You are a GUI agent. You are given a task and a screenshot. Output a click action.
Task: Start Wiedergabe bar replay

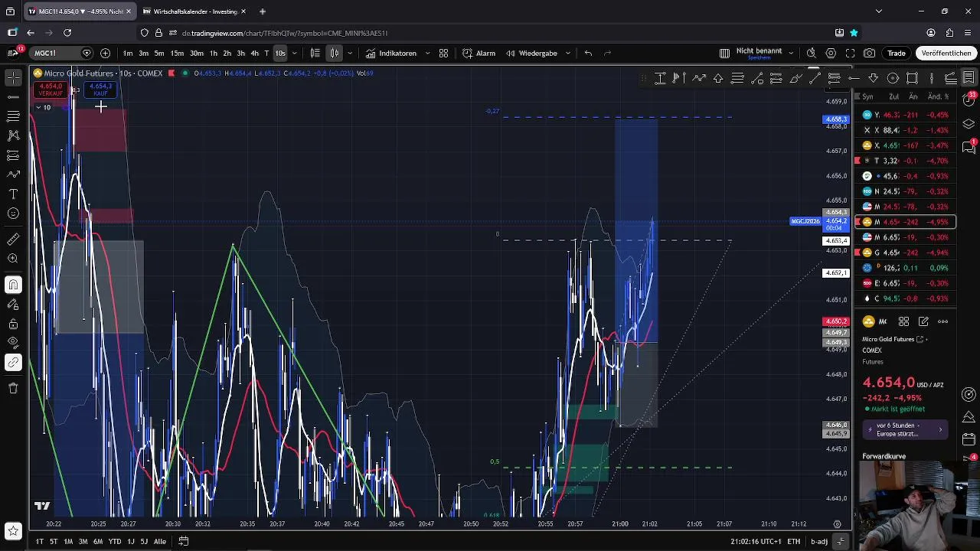(x=531, y=53)
